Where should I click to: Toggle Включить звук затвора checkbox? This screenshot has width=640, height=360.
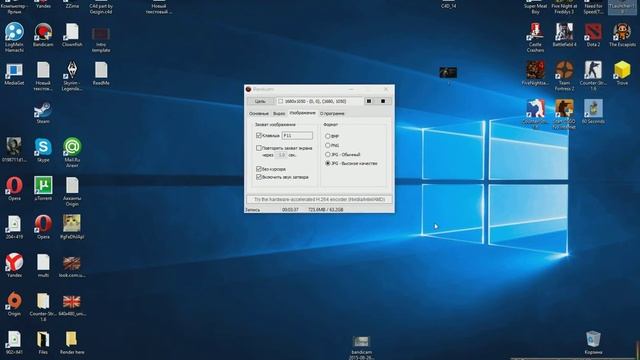[x=259, y=177]
